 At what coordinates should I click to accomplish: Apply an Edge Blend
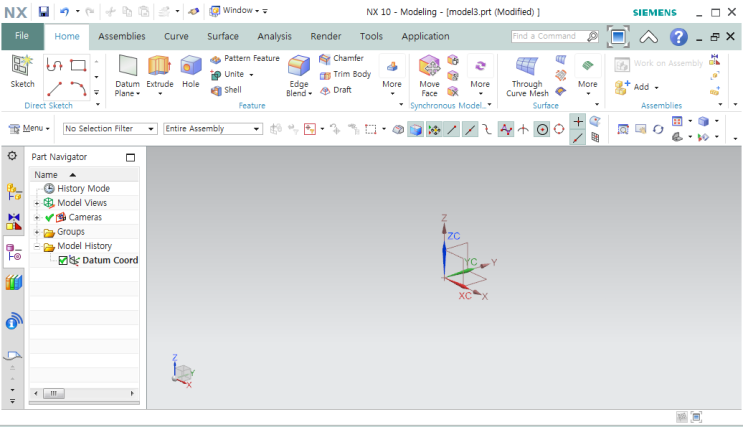point(299,75)
